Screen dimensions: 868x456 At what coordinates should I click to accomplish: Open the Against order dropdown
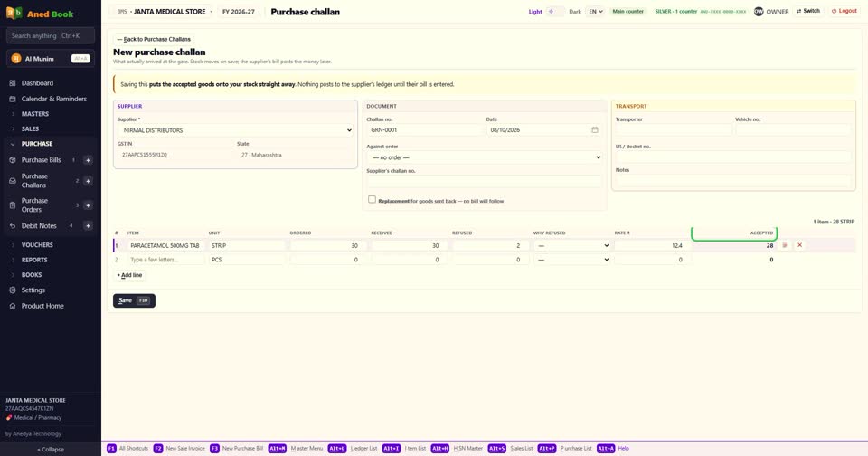click(x=485, y=157)
